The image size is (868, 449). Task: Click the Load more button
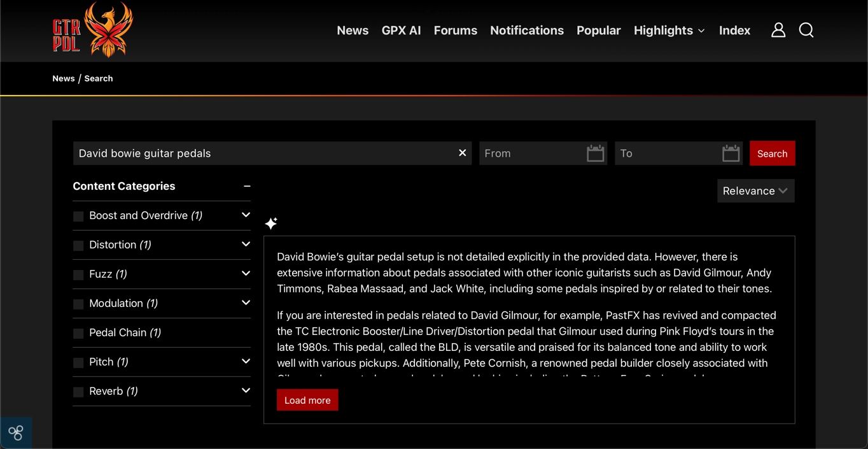(x=307, y=400)
